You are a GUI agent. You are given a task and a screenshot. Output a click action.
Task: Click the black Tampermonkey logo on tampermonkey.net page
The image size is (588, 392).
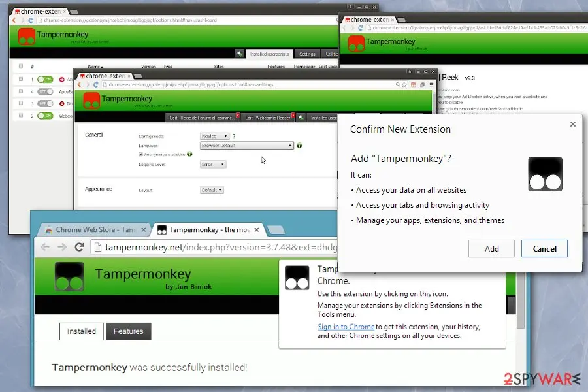69,277
